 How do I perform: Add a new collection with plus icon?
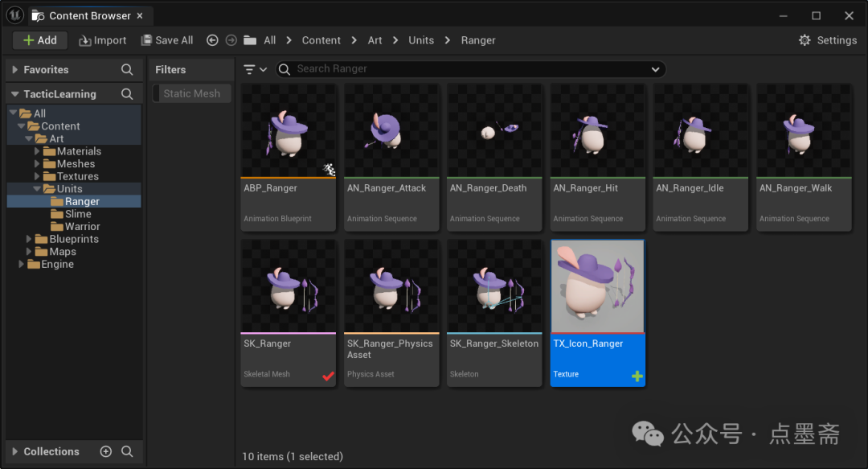[x=106, y=451]
